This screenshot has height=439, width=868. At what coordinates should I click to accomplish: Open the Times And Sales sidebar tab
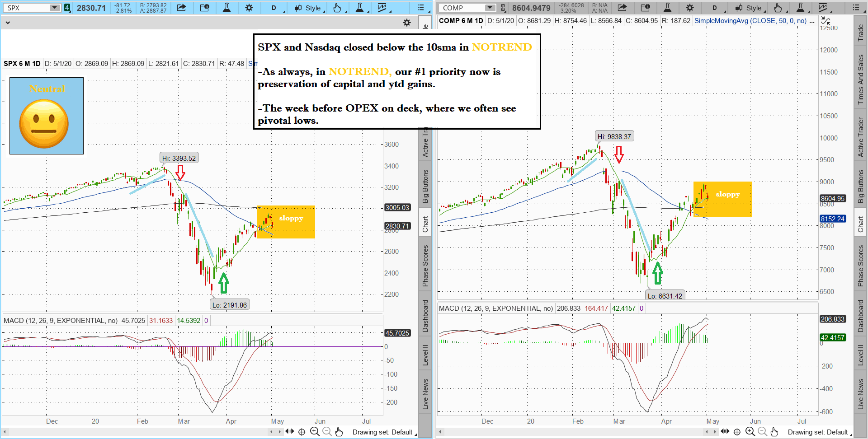coord(860,79)
